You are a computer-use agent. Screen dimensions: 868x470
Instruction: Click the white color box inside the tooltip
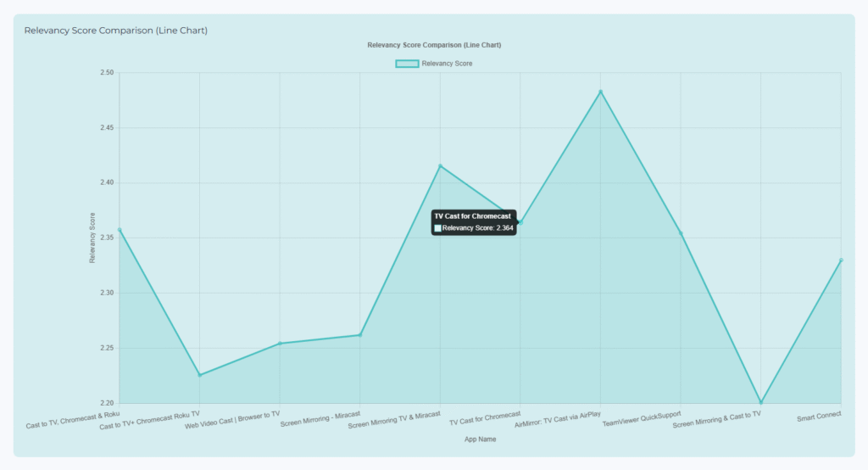(x=437, y=228)
